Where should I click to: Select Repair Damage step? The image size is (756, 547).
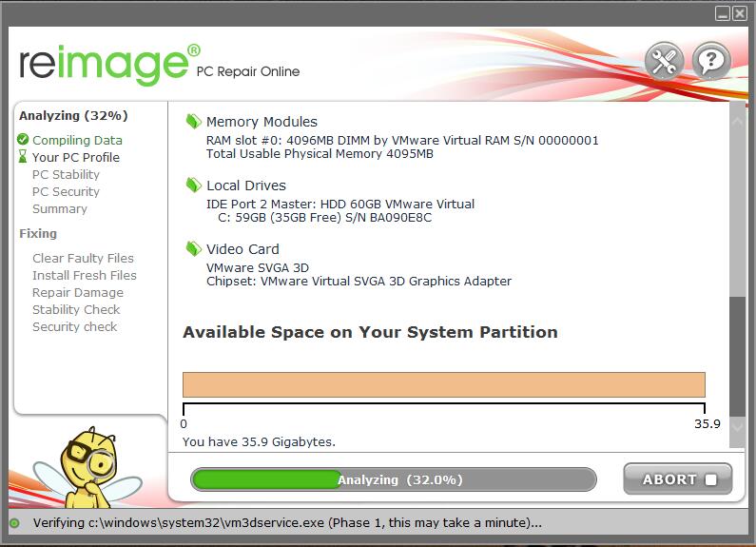pos(78,293)
